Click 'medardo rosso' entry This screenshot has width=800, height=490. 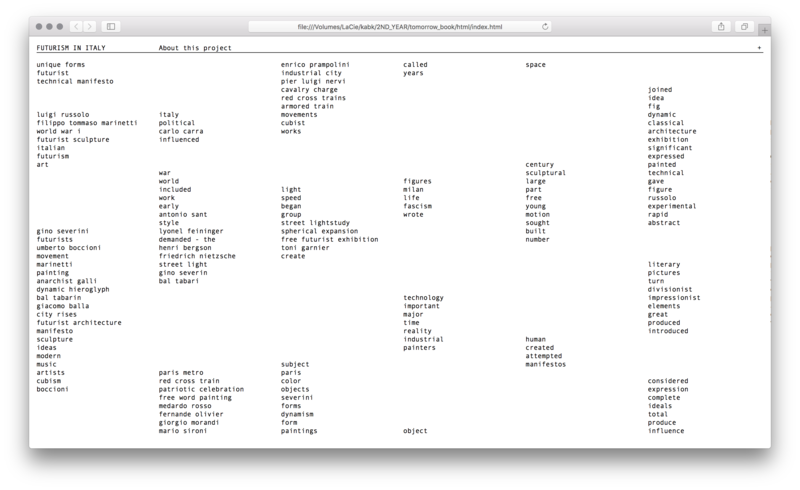(x=185, y=406)
